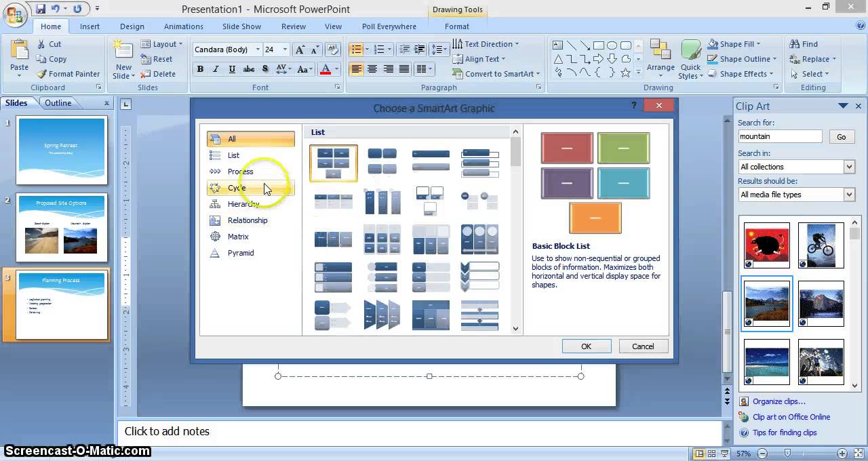The height and width of the screenshot is (461, 868).
Task: Open the dialog Help question mark
Action: point(634,105)
